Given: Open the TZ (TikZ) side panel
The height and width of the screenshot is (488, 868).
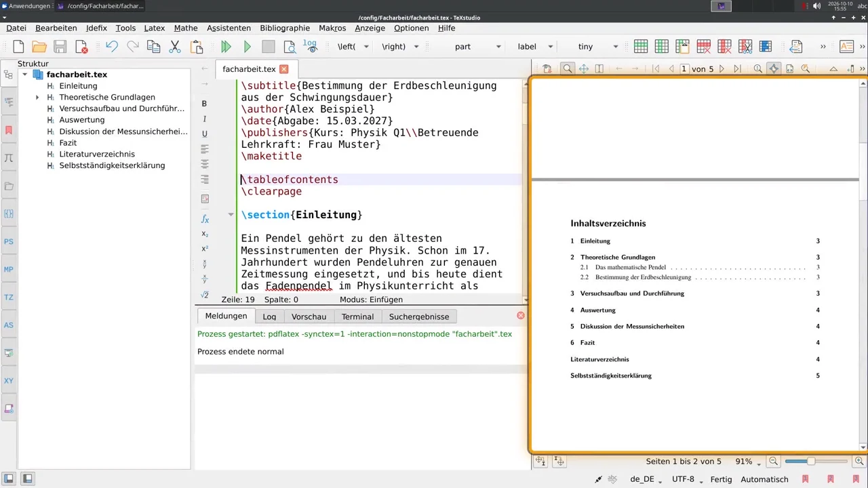Looking at the screenshot, I should [9, 298].
